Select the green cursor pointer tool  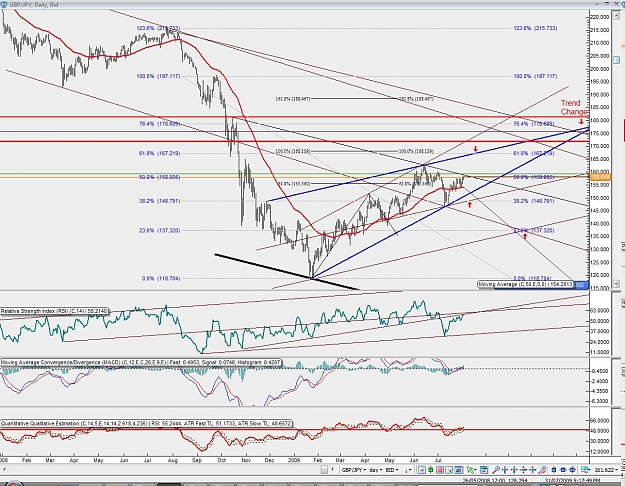coord(471,470)
